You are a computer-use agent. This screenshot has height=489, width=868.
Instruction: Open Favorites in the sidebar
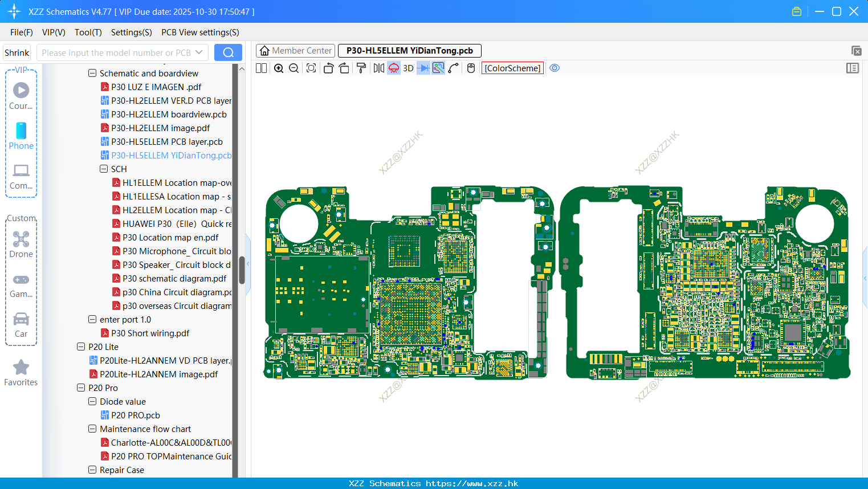21,373
